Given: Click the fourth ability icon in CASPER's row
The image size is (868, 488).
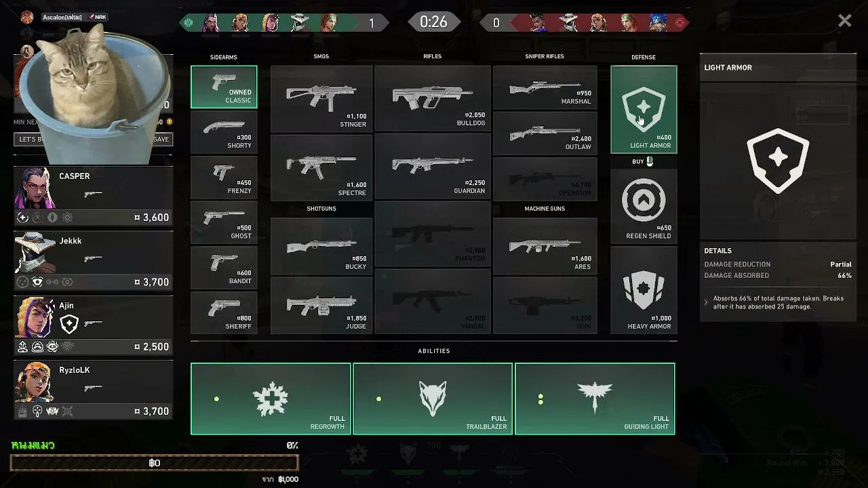Looking at the screenshot, I should point(67,218).
